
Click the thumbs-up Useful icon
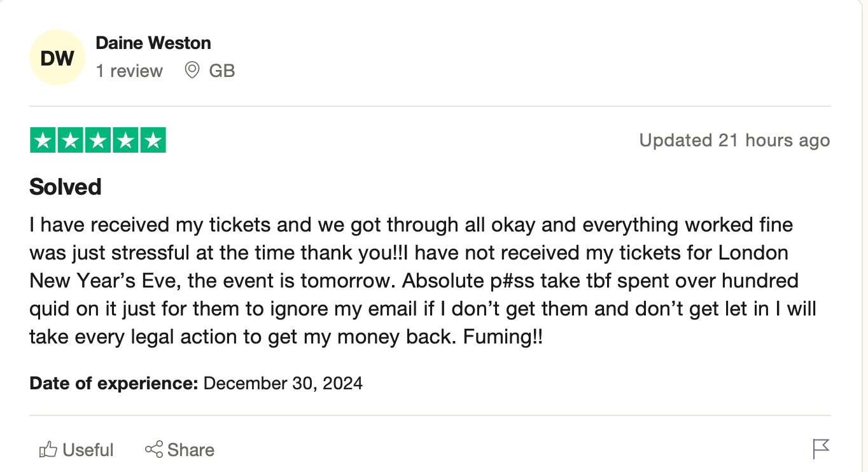[48, 450]
